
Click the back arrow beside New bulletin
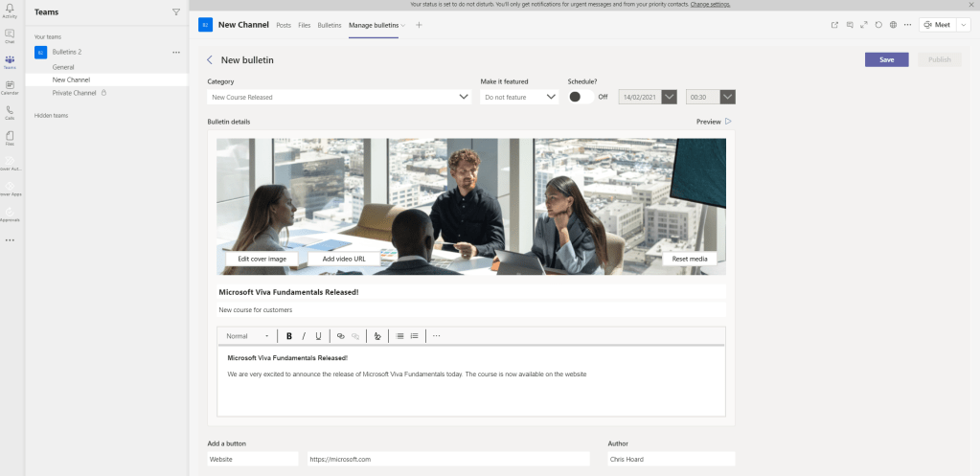click(210, 59)
